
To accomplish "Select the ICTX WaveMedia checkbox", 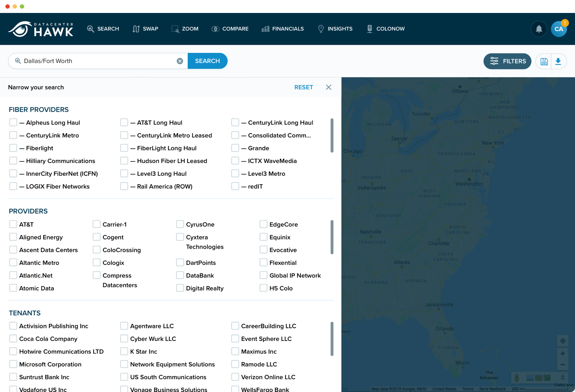I will tap(235, 161).
